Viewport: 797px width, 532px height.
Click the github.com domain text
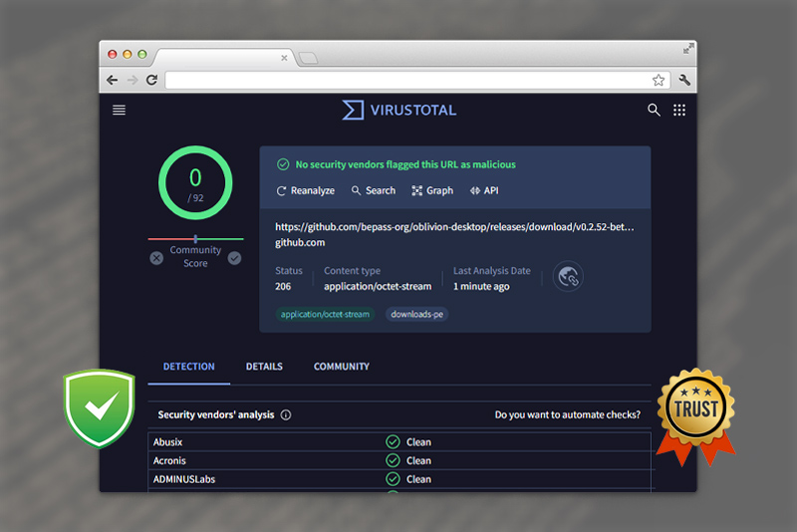point(300,242)
